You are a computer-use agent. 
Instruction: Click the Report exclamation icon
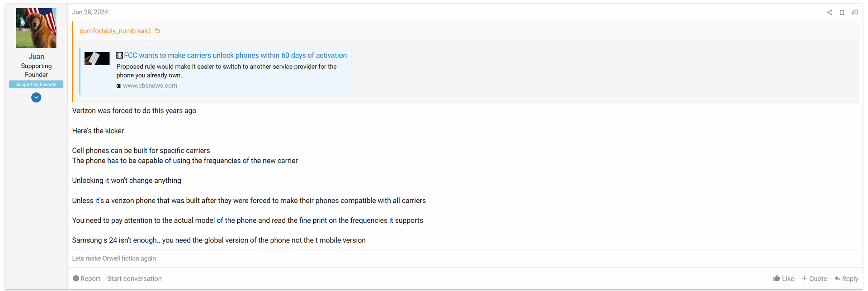click(x=76, y=278)
